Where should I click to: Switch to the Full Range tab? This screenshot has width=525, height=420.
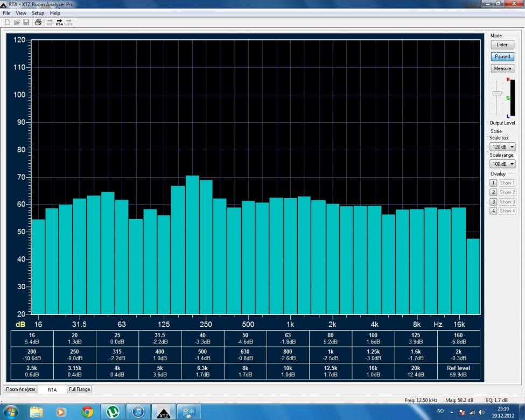tap(79, 389)
